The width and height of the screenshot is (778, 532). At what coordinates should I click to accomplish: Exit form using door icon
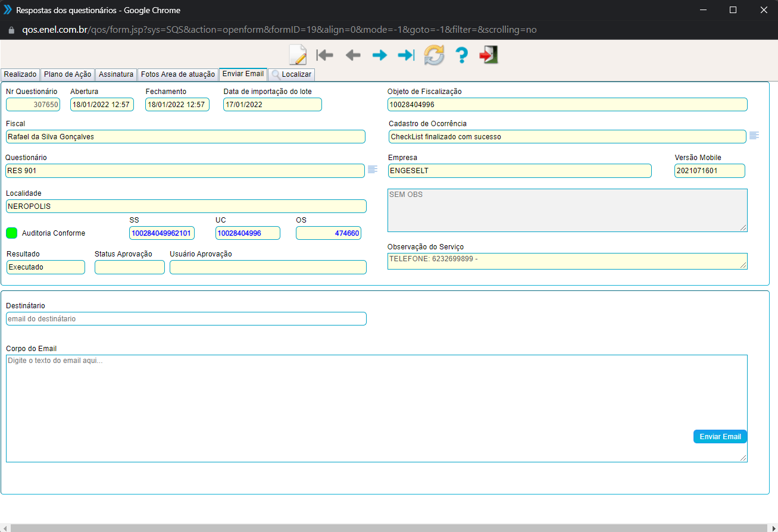pyautogui.click(x=488, y=55)
